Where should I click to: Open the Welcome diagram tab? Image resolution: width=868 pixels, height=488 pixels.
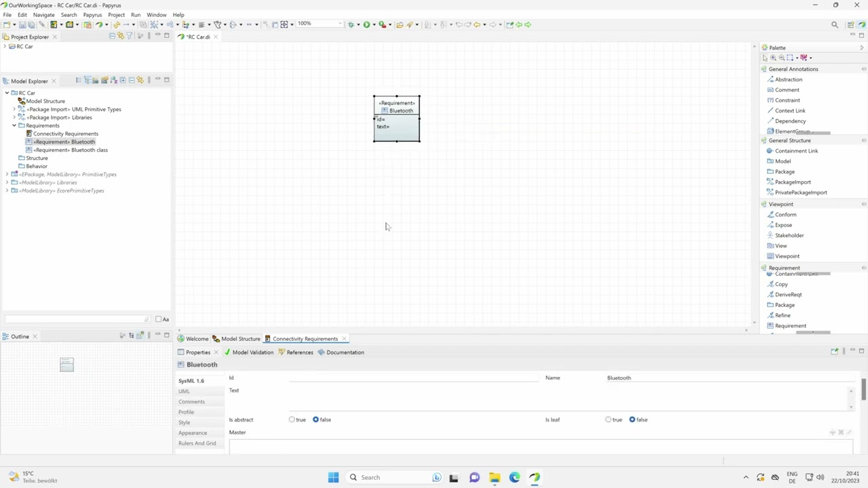point(193,339)
